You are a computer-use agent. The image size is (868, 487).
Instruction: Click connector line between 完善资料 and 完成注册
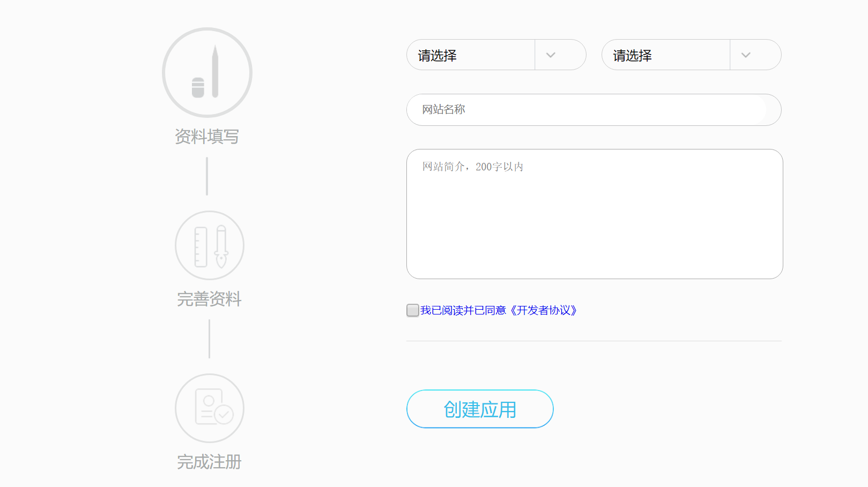tap(209, 339)
